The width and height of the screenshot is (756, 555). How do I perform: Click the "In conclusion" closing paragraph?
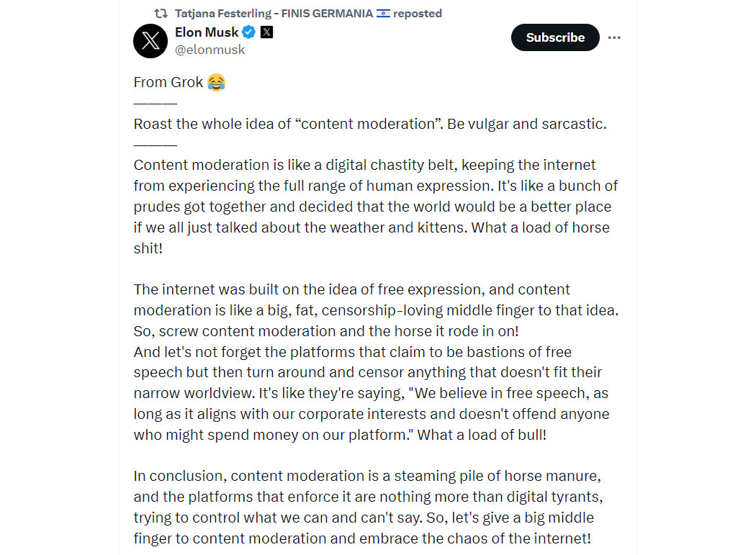[x=368, y=507]
